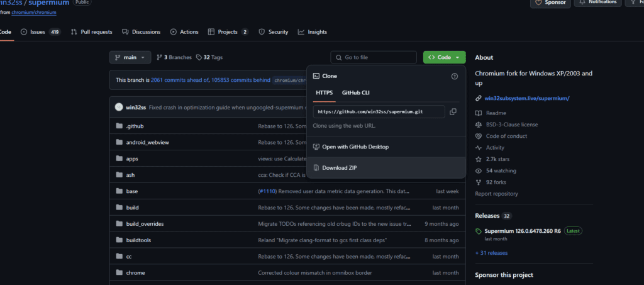Image resolution: width=644 pixels, height=285 pixels.
Task: Open the + 31 releases link
Action: [x=491, y=253]
